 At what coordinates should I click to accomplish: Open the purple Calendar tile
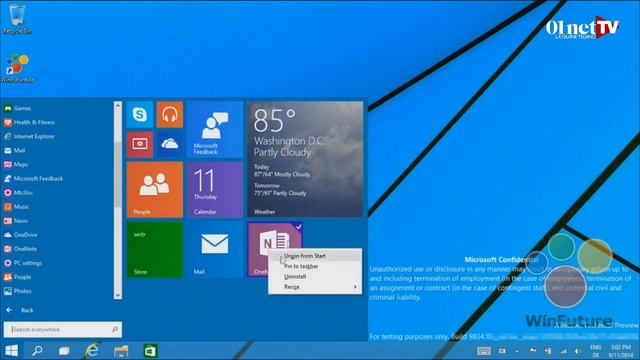coord(215,189)
